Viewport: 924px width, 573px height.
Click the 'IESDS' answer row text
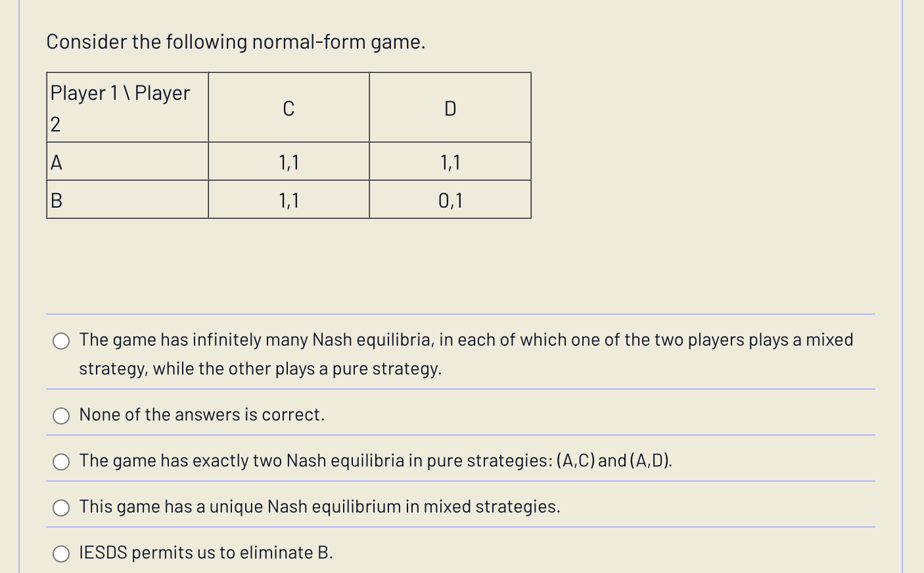206,553
